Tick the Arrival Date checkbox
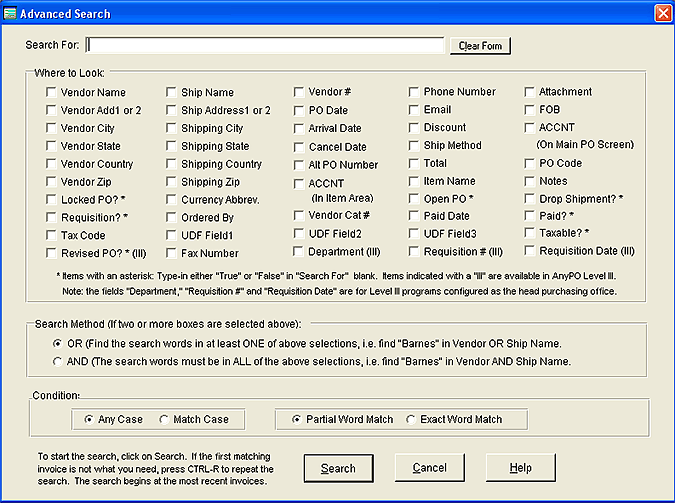 pyautogui.click(x=299, y=129)
